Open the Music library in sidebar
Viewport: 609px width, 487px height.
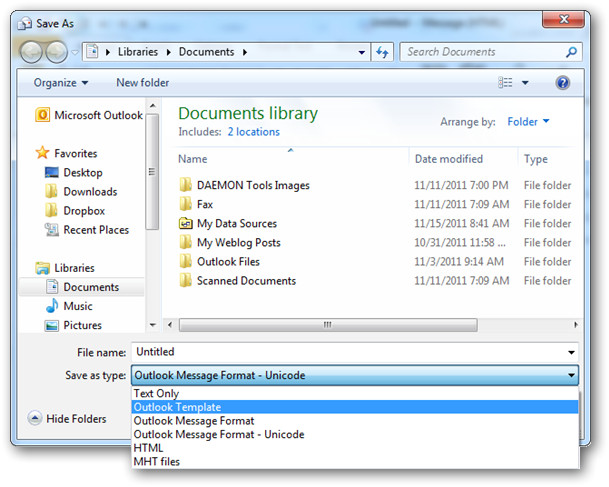77,306
